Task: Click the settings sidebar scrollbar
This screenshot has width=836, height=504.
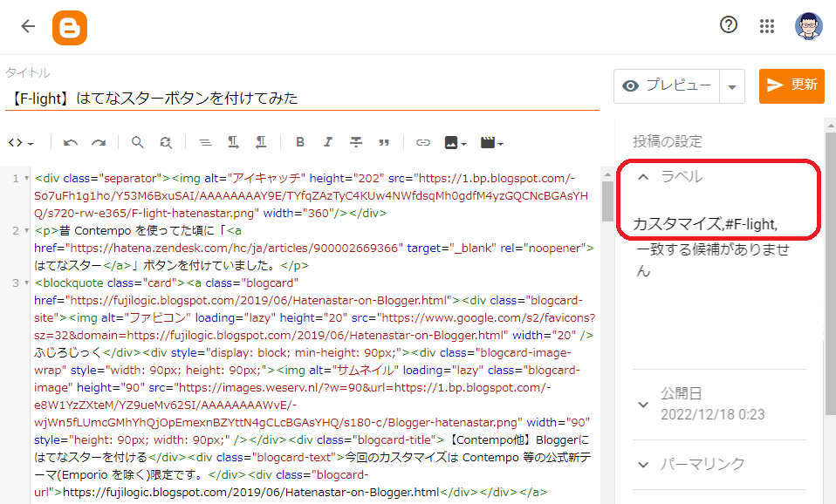Action: click(830, 273)
